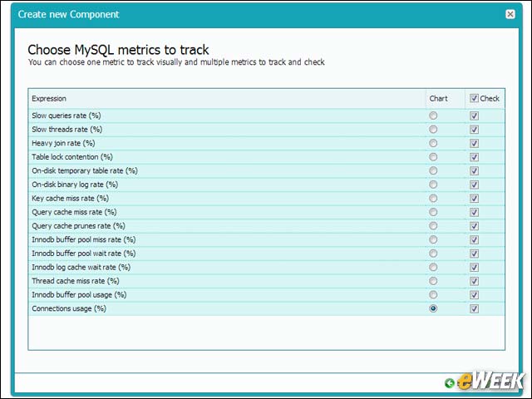Uncheck Innodb log cache wait rate check box
The width and height of the screenshot is (532, 399).
coord(474,268)
